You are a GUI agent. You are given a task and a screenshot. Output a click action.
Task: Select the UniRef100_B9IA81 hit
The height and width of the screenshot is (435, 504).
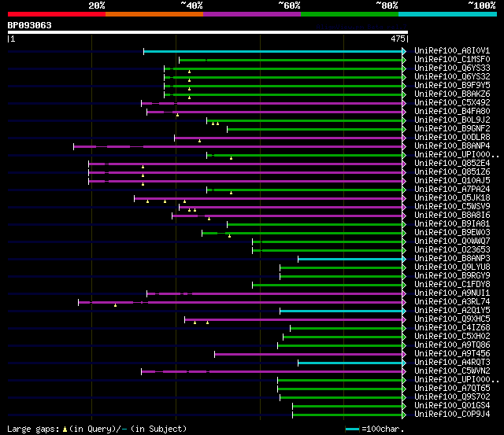click(x=452, y=224)
